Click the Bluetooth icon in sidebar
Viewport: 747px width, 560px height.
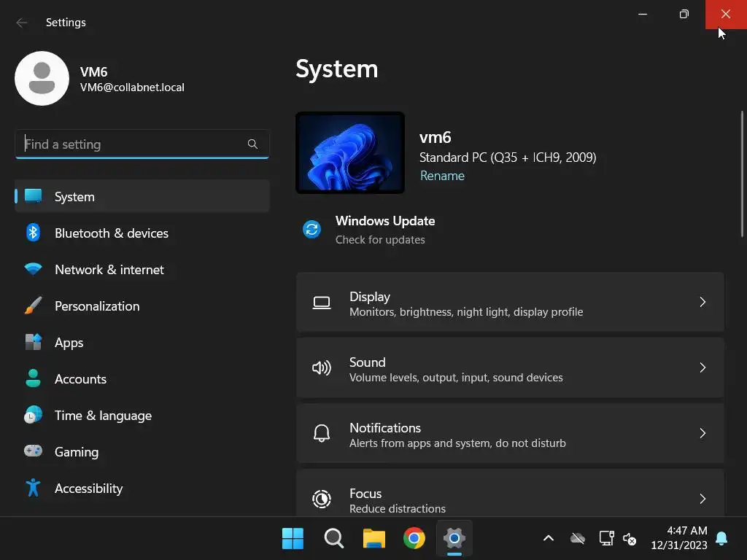click(33, 233)
